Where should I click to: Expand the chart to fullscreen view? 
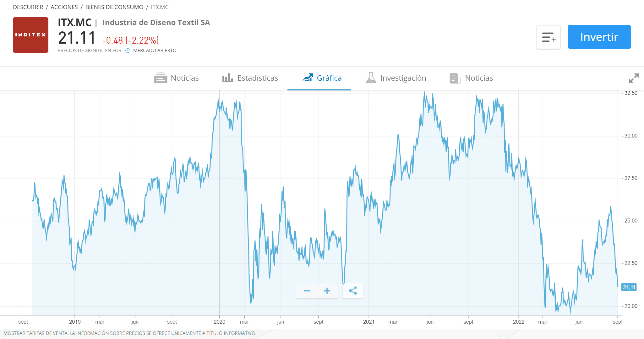click(634, 78)
